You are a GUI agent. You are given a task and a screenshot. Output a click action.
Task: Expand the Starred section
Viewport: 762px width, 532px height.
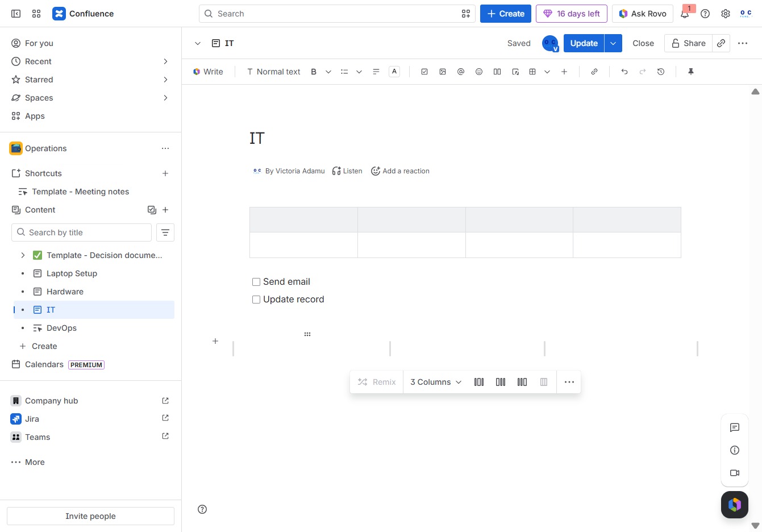pyautogui.click(x=165, y=80)
